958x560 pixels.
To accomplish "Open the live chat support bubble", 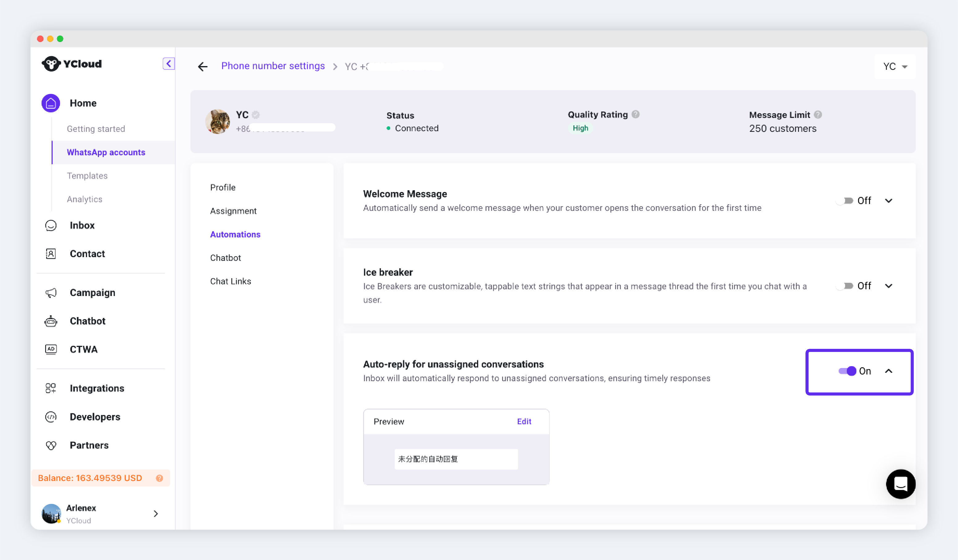I will 900,484.
